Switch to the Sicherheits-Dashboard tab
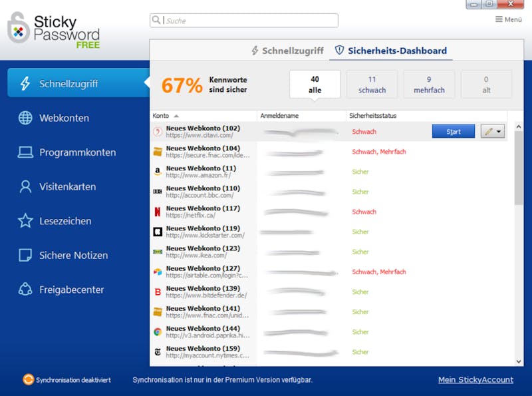532x396 pixels. pos(391,51)
